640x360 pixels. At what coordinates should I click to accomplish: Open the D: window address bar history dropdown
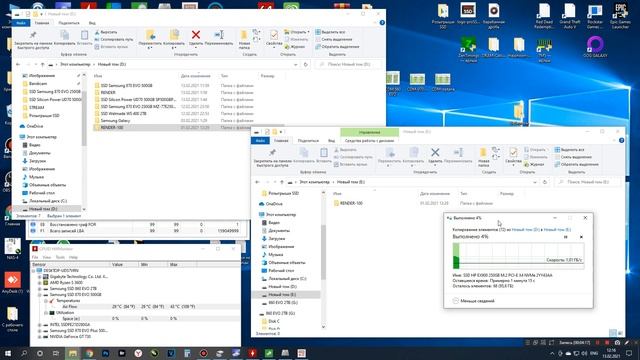tap(296, 64)
